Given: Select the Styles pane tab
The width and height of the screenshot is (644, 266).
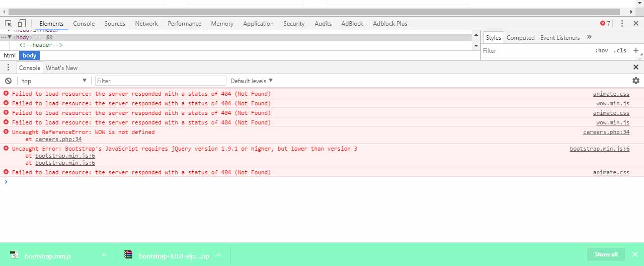Looking at the screenshot, I should pos(493,38).
